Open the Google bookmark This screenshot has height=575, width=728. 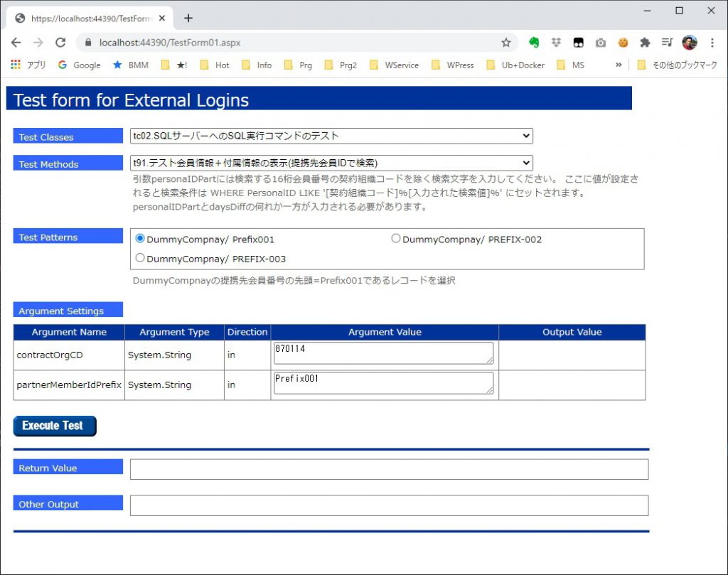(80, 65)
